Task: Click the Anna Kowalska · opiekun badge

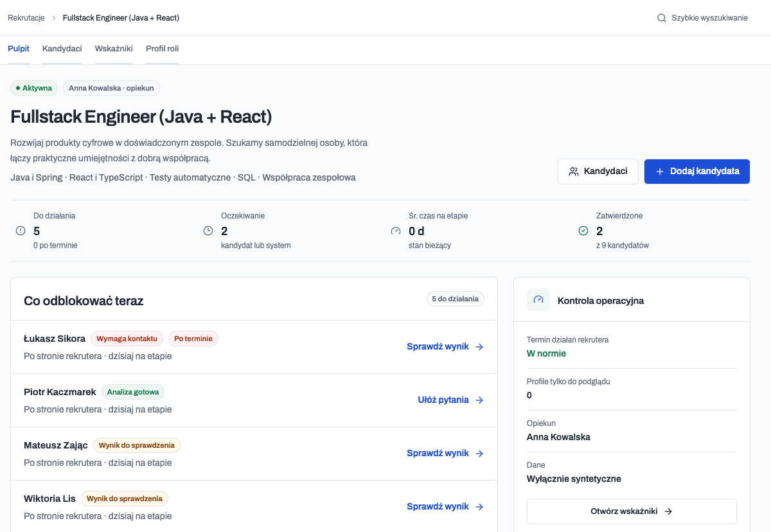Action: pyautogui.click(x=111, y=88)
